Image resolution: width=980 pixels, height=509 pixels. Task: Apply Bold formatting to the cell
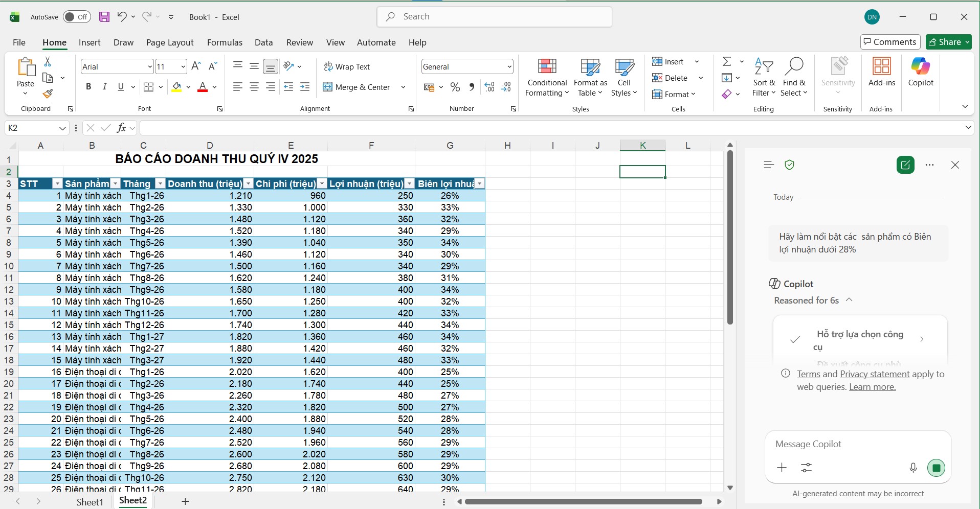pyautogui.click(x=88, y=87)
